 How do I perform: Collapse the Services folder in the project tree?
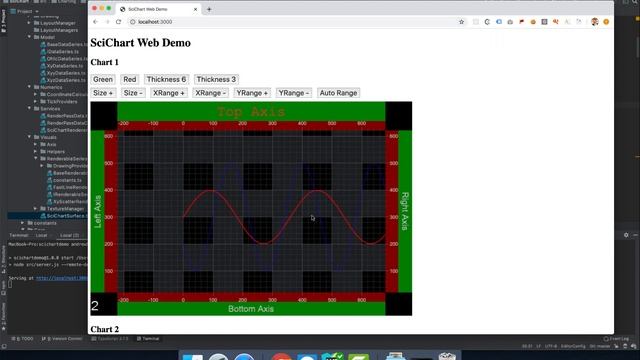[29, 109]
